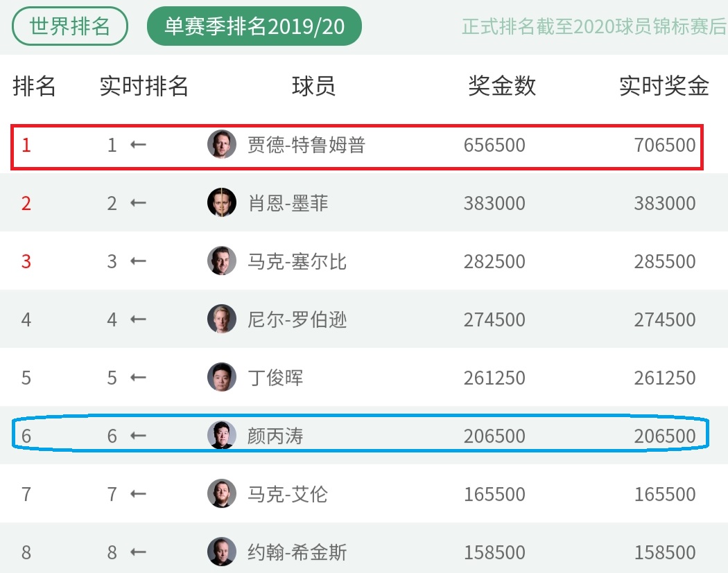Click the arrow beside 颜丙涛's live rank
The image size is (728, 573).
click(138, 437)
